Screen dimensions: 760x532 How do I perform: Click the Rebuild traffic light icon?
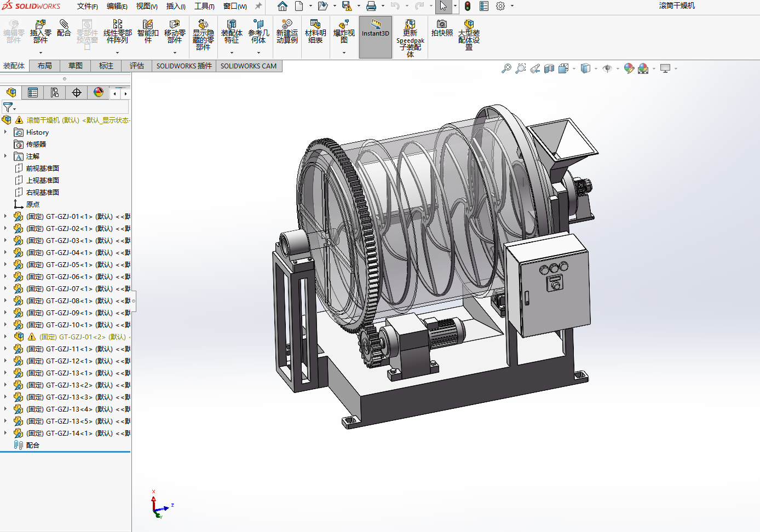(x=468, y=6)
